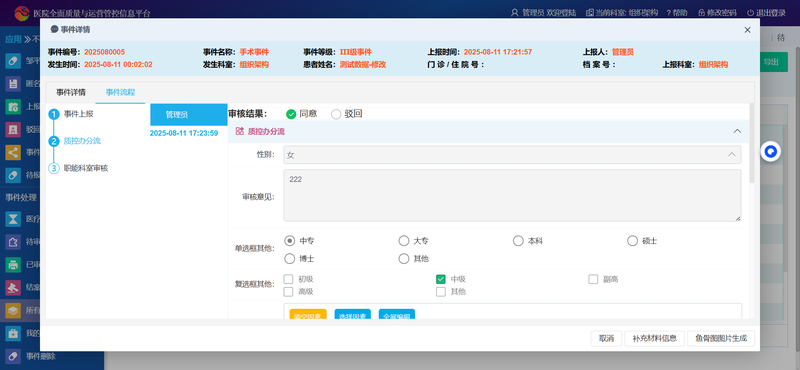Viewport: 800px width, 370px height.
Task: Collapse the 质控办分流 section with its chevron
Action: pyautogui.click(x=737, y=131)
